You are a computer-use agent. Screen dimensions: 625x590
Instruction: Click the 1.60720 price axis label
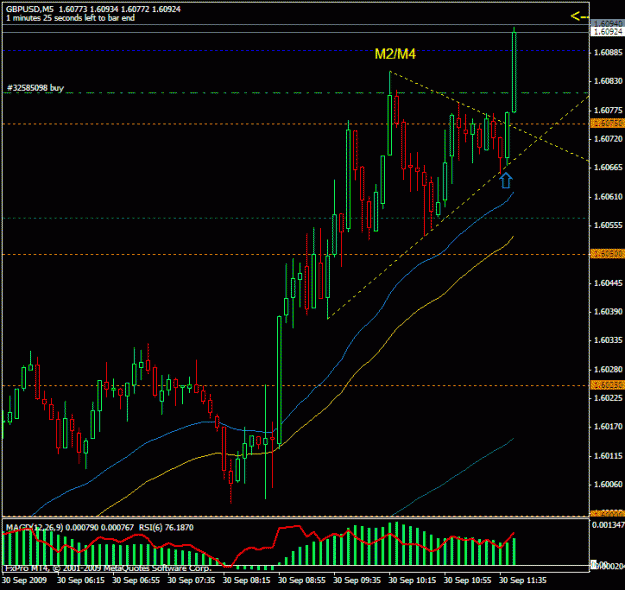tap(608, 139)
